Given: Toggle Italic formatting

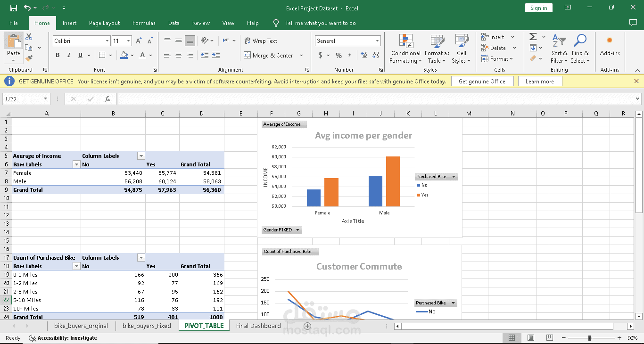Looking at the screenshot, I should [69, 55].
